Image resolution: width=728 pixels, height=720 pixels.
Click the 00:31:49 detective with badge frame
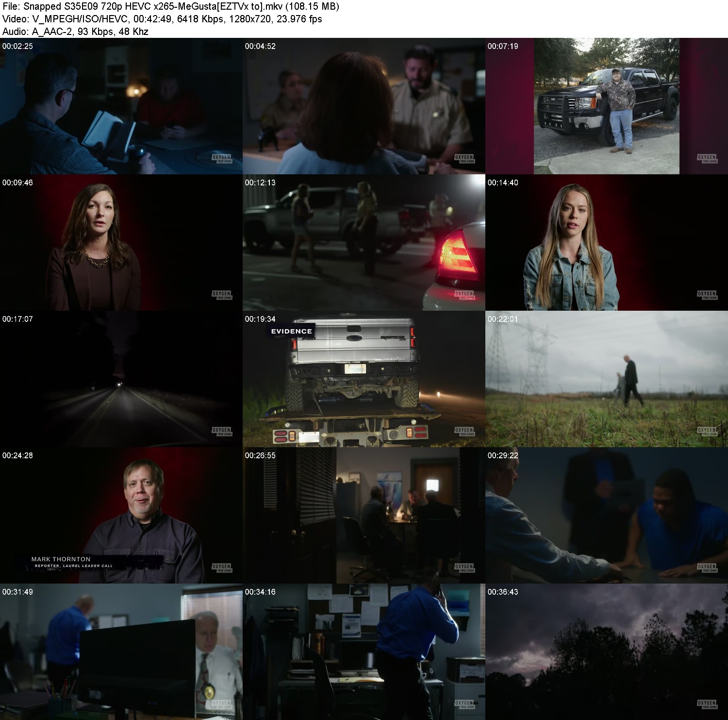pyautogui.click(x=121, y=652)
